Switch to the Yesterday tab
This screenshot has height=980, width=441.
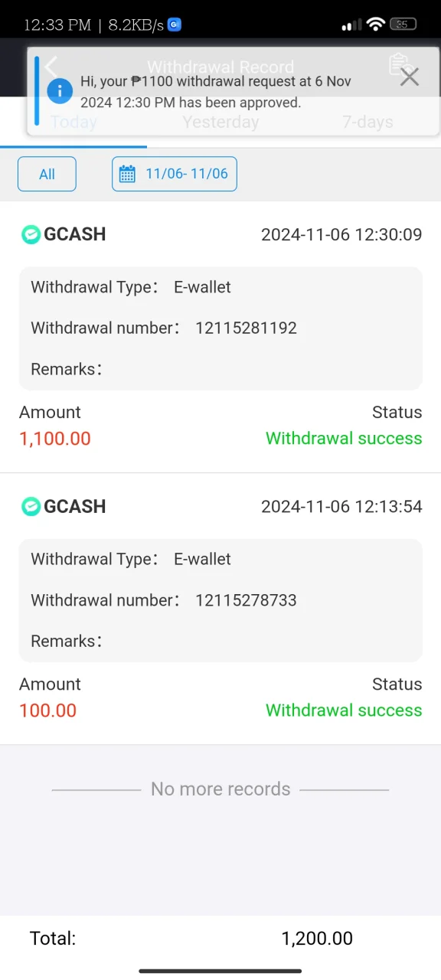coord(220,122)
